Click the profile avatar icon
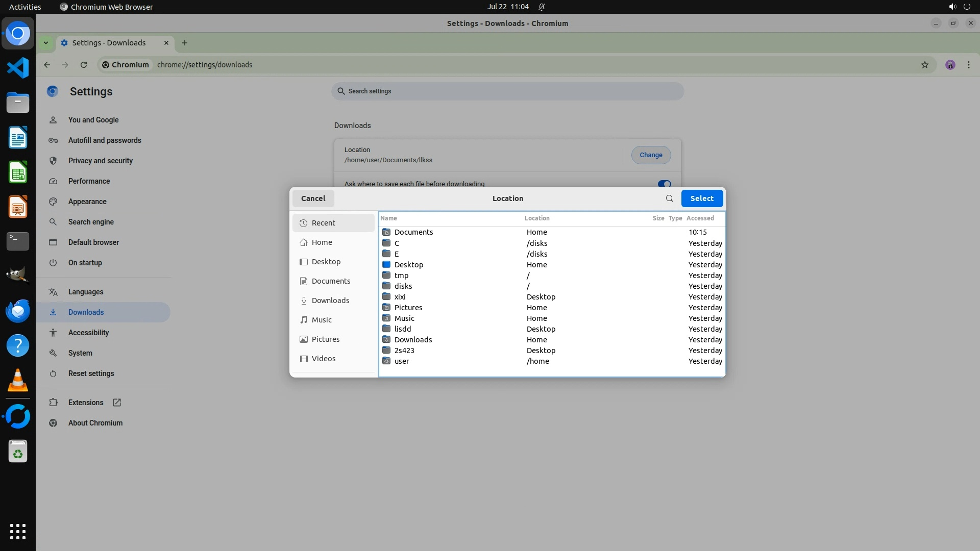Viewport: 980px width, 551px height. click(x=950, y=65)
